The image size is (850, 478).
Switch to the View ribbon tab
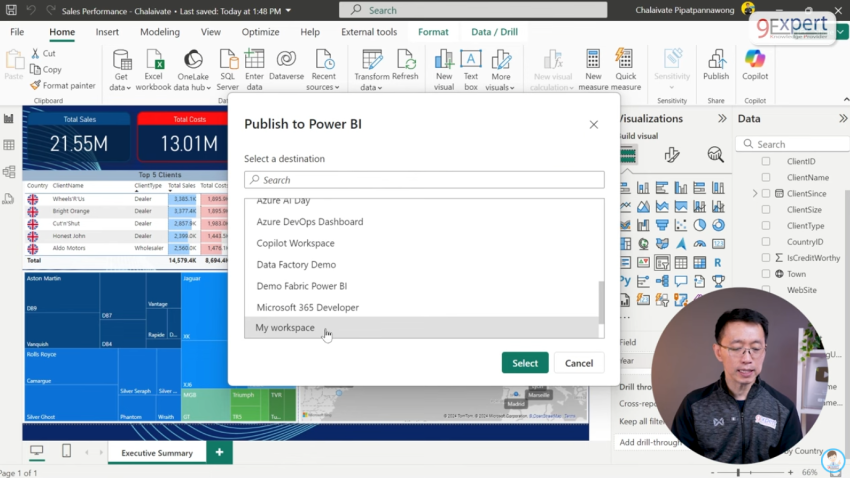(x=210, y=32)
